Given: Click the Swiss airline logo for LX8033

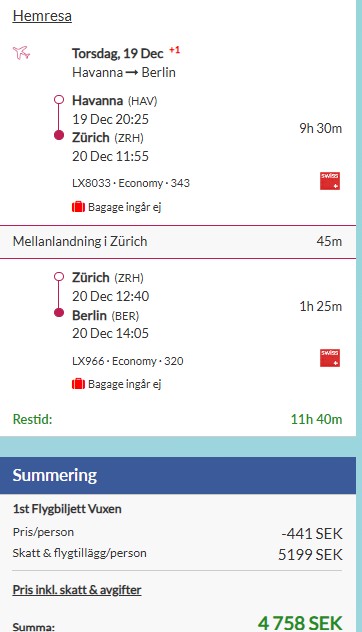Looking at the screenshot, I should [x=330, y=181].
